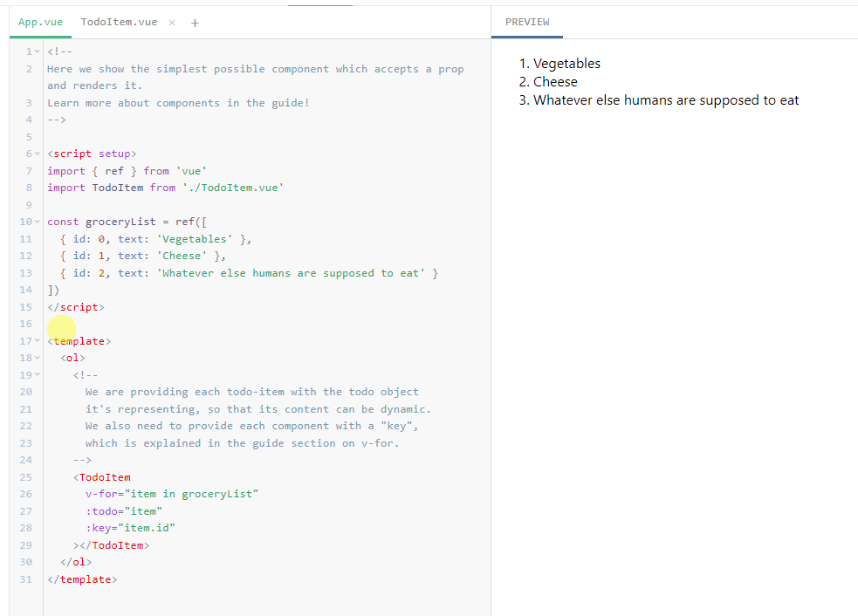Click 'Vegetables' item in preview list

click(566, 64)
